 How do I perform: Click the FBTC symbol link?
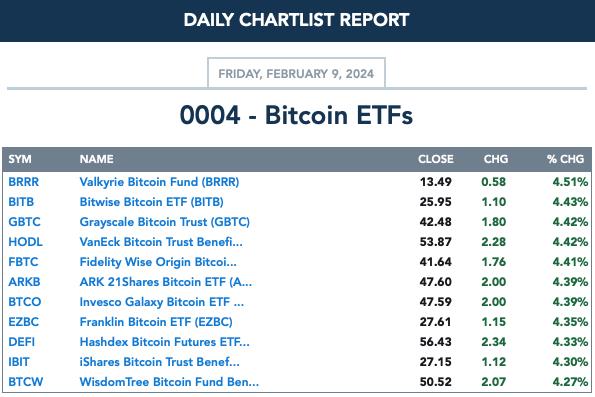[23, 262]
